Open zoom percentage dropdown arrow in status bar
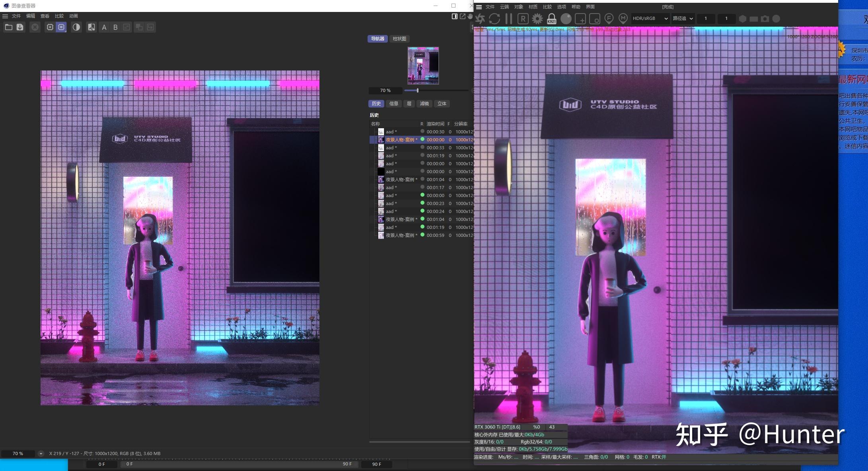 pos(41,453)
